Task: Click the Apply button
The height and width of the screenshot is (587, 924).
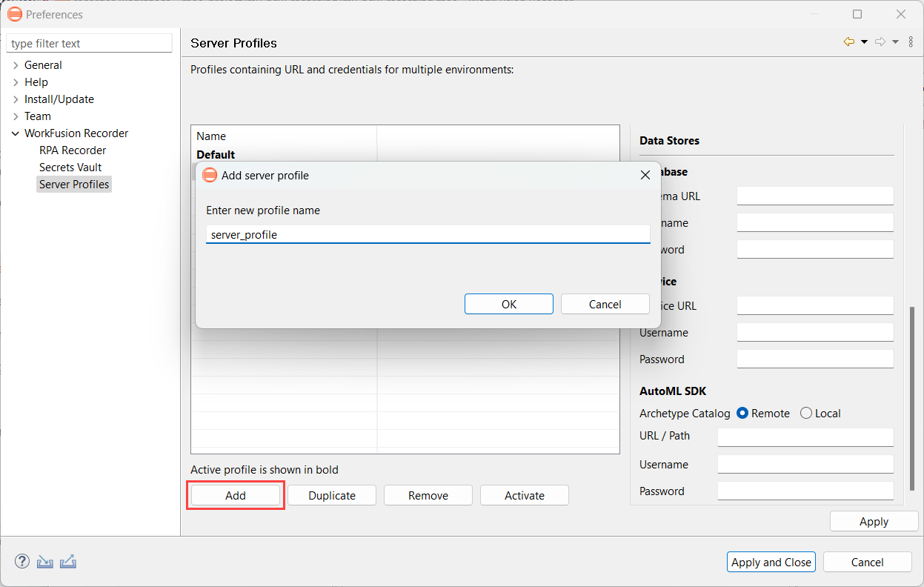Action: (x=874, y=521)
